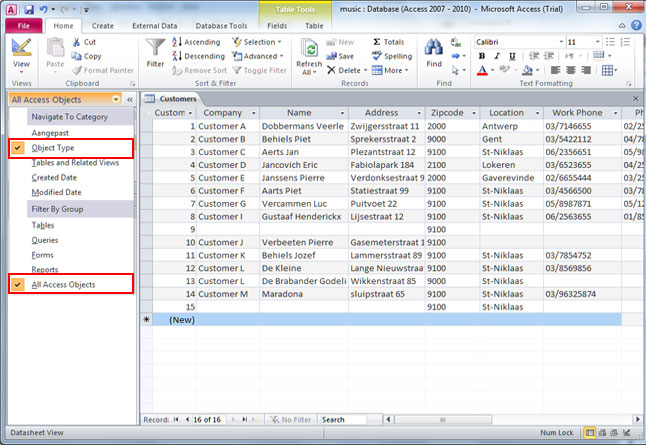Choose Created Date category
The image size is (646, 445).
point(54,178)
